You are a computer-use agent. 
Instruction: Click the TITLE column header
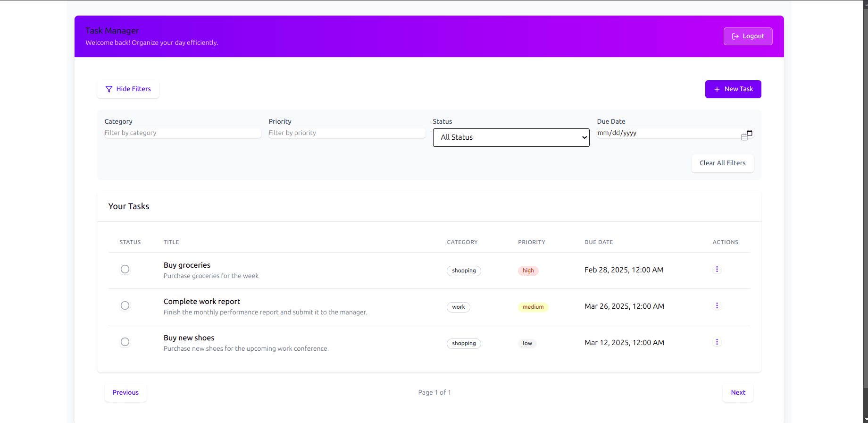(x=171, y=242)
